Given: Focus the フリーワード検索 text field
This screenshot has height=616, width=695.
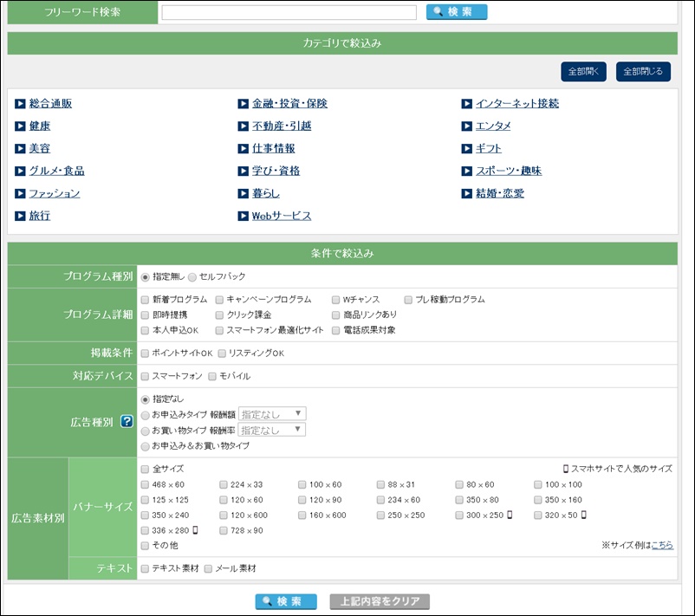Looking at the screenshot, I should tap(289, 12).
